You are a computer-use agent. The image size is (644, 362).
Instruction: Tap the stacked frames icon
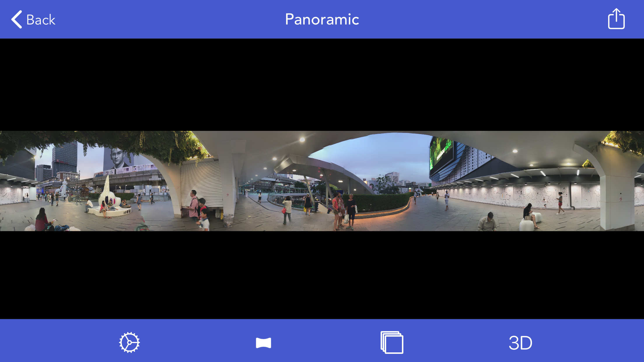392,342
